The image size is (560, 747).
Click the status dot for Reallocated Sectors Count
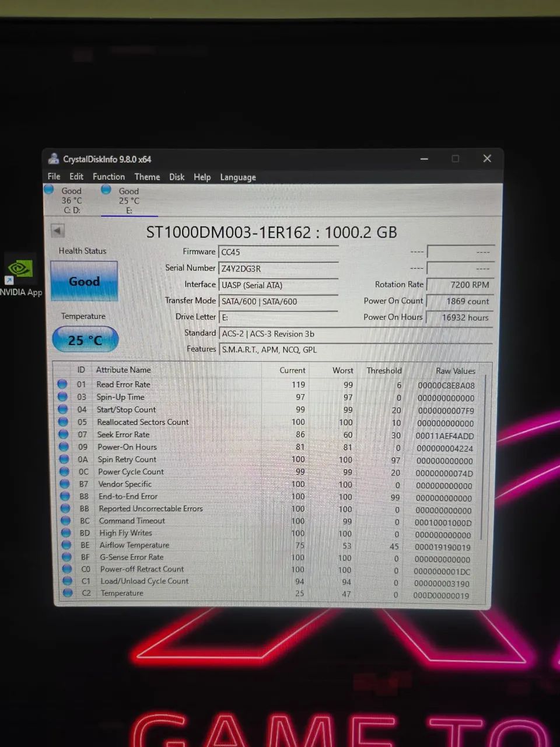(64, 422)
